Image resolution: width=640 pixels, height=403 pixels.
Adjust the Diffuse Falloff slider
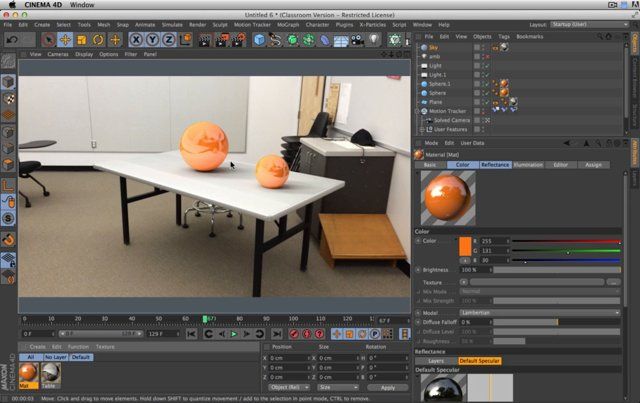tap(557, 322)
